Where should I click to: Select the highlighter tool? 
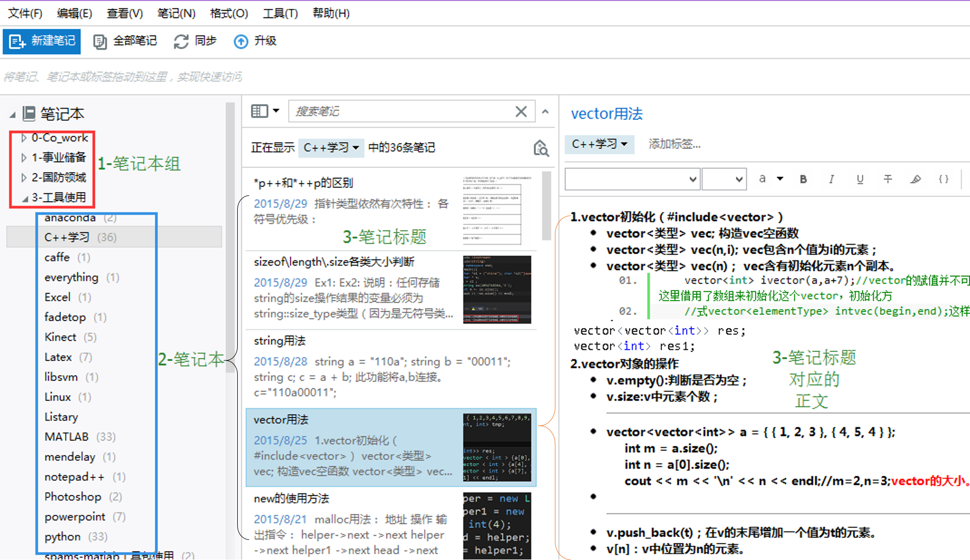pyautogui.click(x=915, y=179)
